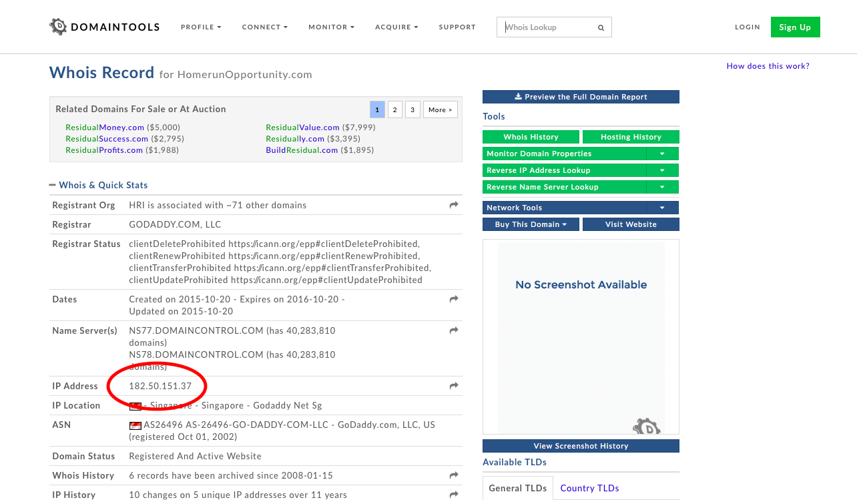Open Hosting History tool button
Viewport: 857px width, 504px height.
pos(631,137)
